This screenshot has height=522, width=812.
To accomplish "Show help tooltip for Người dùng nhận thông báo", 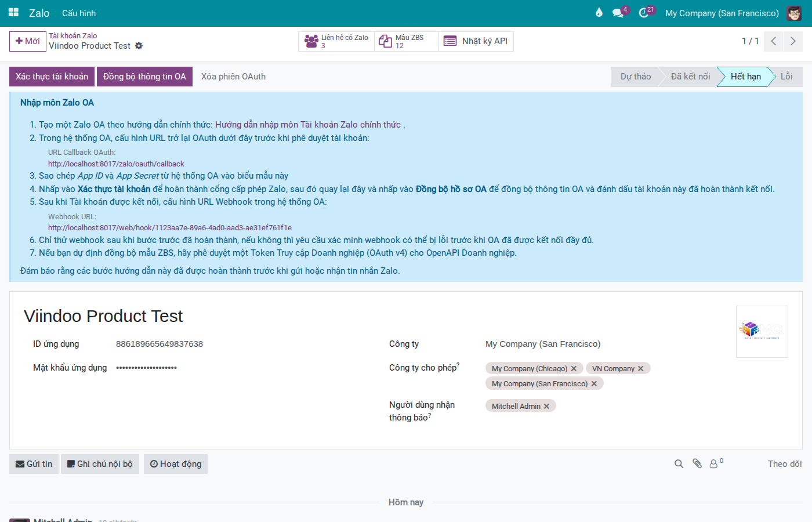I will pyautogui.click(x=430, y=415).
